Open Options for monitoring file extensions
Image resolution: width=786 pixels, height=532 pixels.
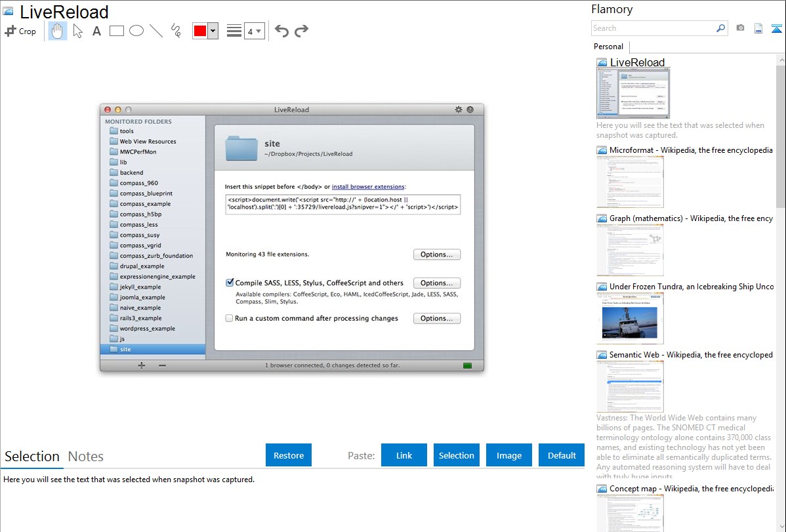pos(436,255)
